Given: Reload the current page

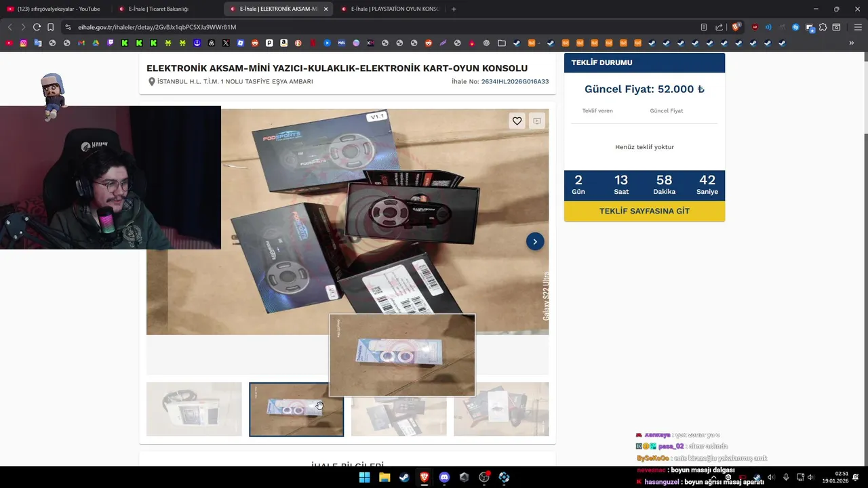Looking at the screenshot, I should pyautogui.click(x=37, y=27).
